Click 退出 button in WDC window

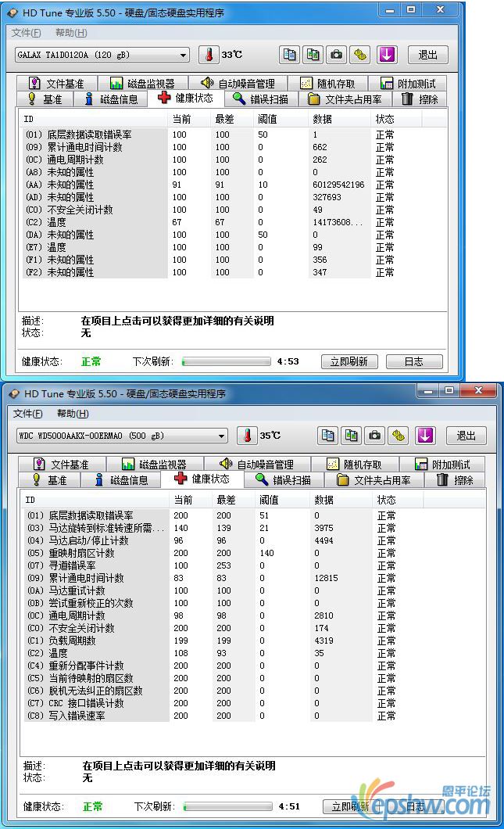tap(466, 436)
